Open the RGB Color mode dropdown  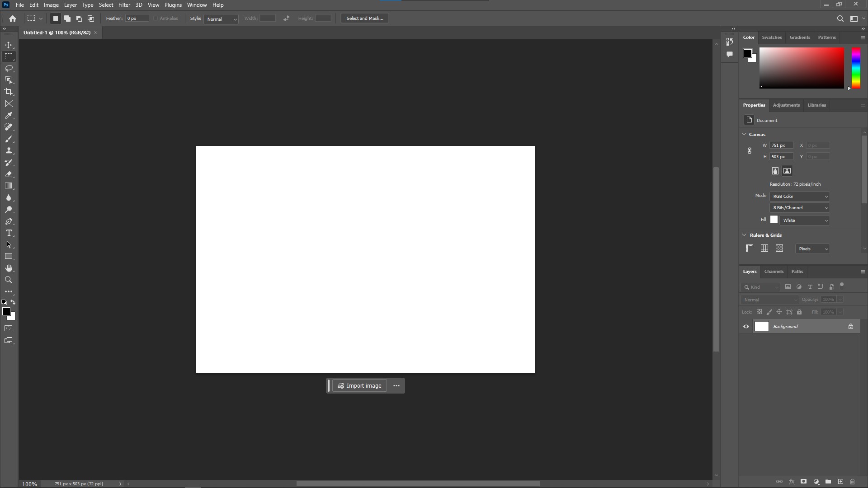point(800,196)
